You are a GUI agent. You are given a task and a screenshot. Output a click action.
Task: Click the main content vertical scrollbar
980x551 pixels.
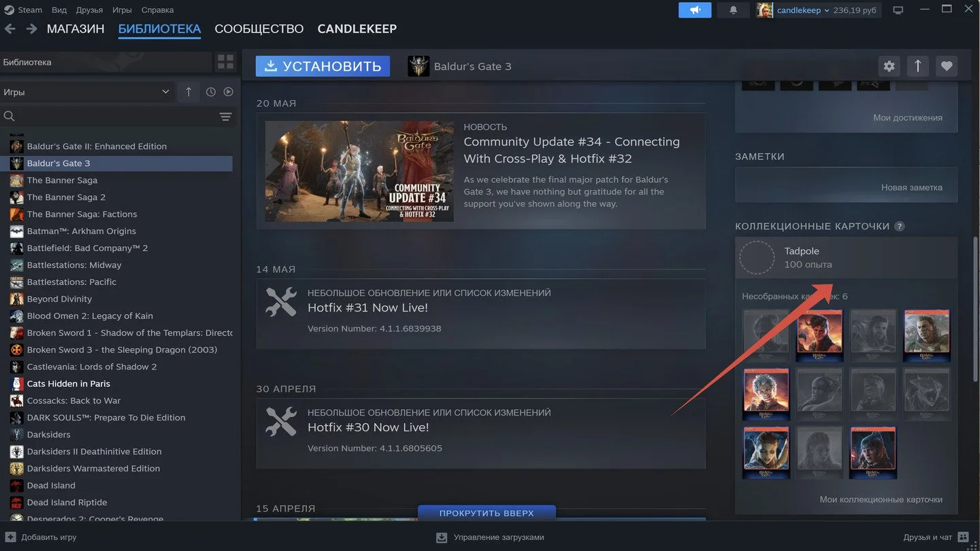click(x=977, y=310)
